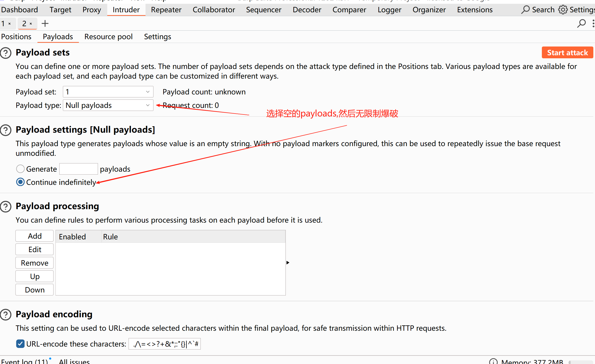The width and height of the screenshot is (595, 364).
Task: Click magnifier icon in Intruder tab row
Action: click(x=581, y=23)
